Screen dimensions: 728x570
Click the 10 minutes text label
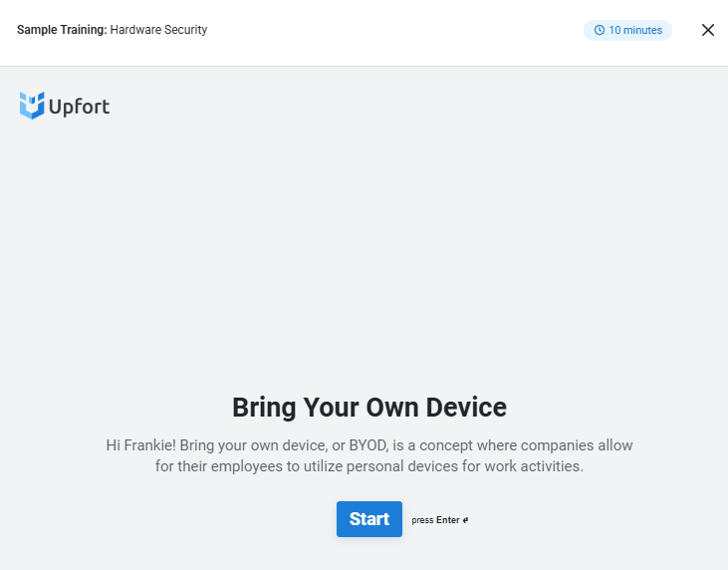point(635,30)
